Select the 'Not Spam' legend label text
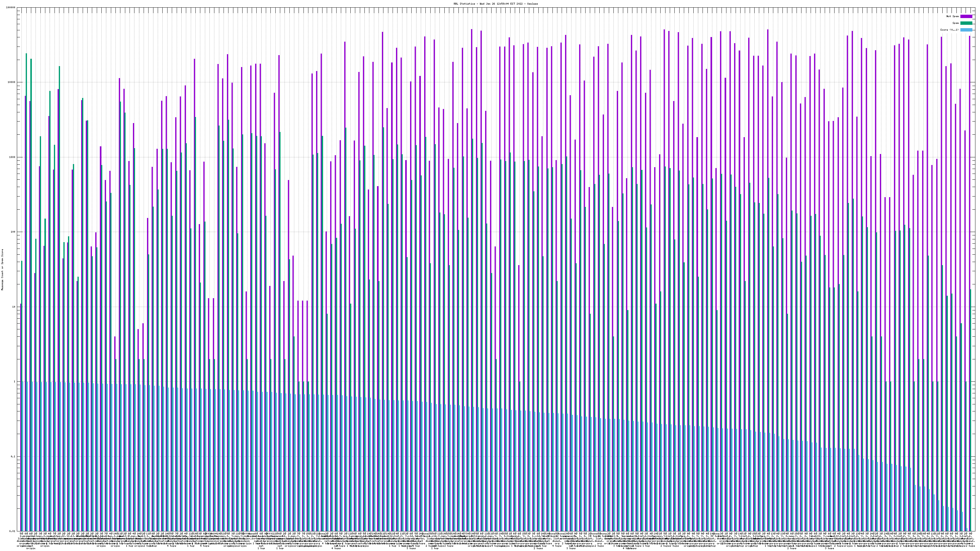Screen dimensions: 980x551 (x=953, y=16)
